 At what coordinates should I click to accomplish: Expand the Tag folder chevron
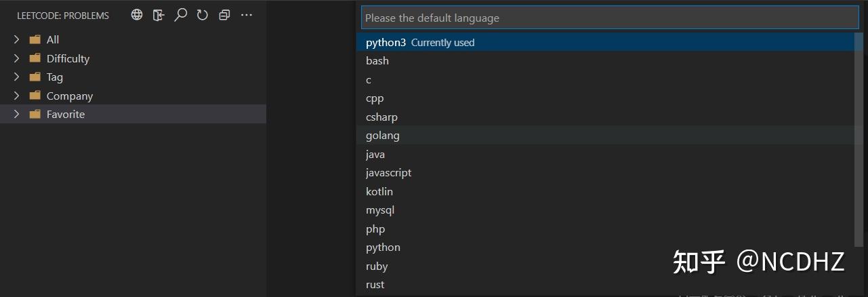(x=17, y=77)
